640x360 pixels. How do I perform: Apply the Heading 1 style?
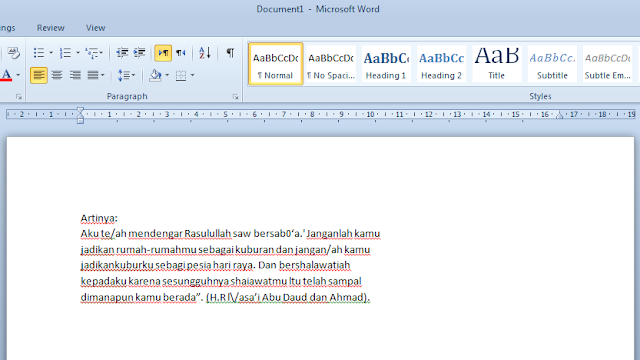click(386, 64)
